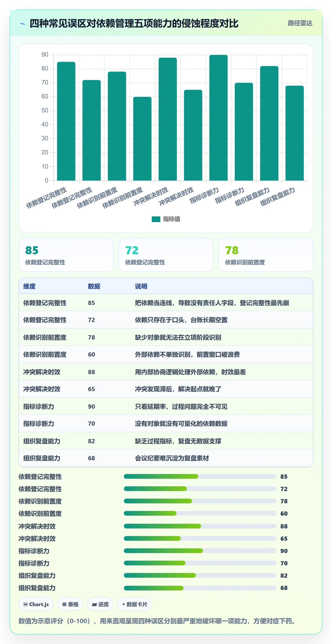Click the 路径雷达 label in the header

coord(300,23)
